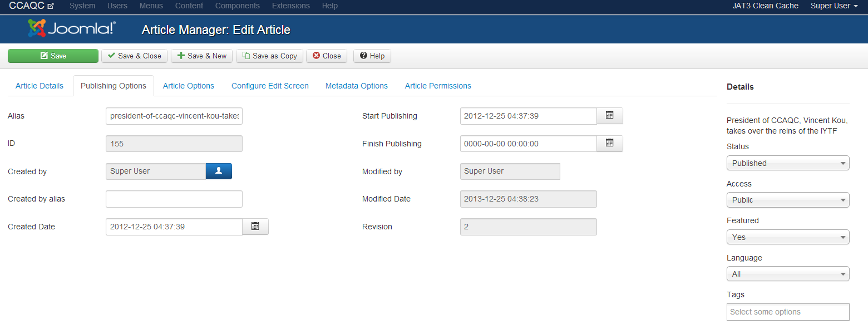This screenshot has width=868, height=324.
Task: Click JAT3 Clean Cache
Action: 766,6
